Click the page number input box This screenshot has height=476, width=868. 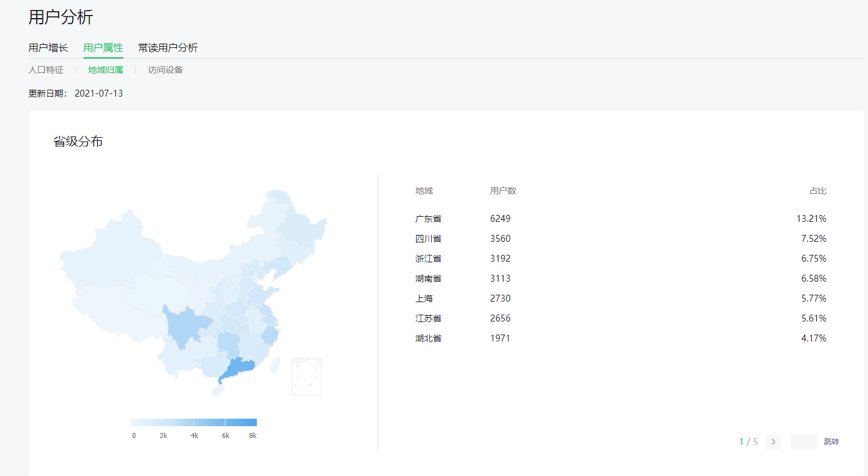(x=803, y=442)
